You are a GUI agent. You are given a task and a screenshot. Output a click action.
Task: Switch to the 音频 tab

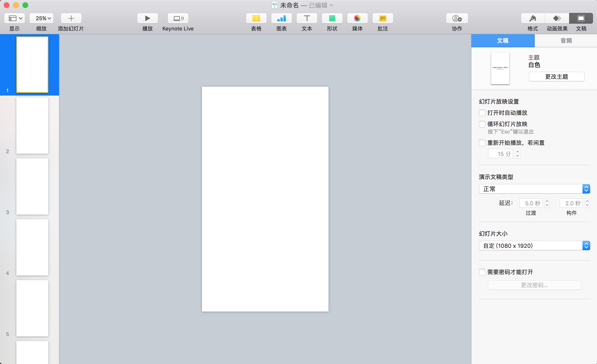tap(566, 41)
